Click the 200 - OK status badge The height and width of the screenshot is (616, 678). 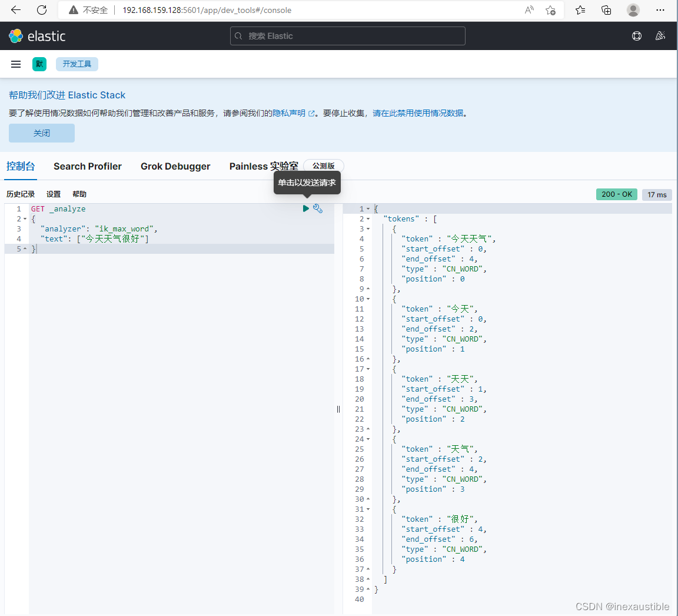coord(616,194)
